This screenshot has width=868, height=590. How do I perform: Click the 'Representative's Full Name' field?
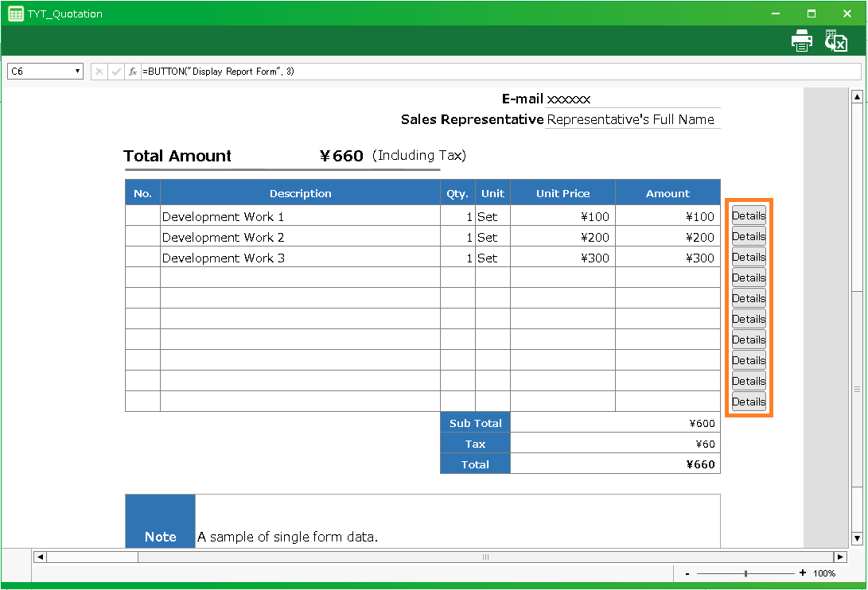633,119
